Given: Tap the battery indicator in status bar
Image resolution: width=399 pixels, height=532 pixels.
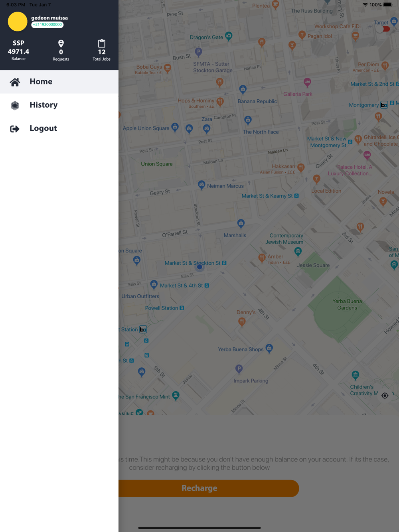Looking at the screenshot, I should (x=388, y=5).
